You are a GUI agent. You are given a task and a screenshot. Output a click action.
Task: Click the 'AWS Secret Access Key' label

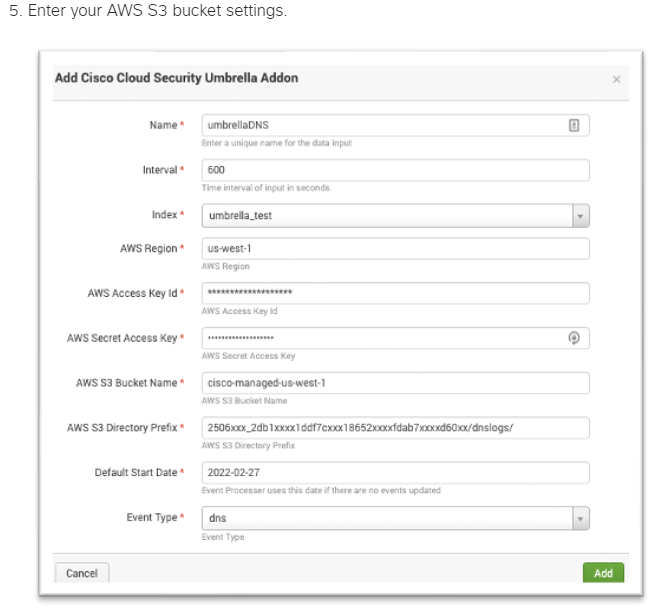pyautogui.click(x=122, y=338)
